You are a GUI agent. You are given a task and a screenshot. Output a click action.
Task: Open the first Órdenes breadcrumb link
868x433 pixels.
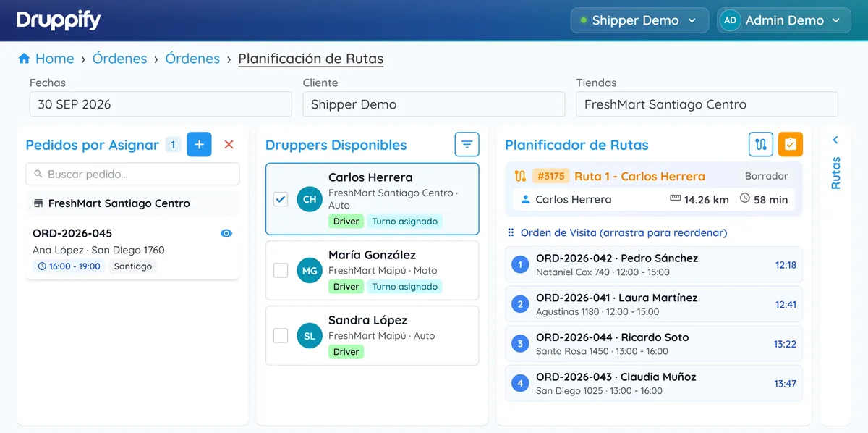(x=120, y=59)
